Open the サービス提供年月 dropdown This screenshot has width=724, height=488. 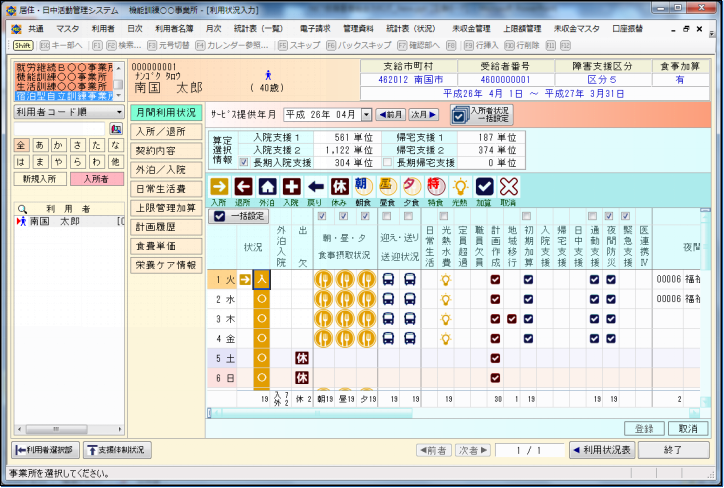[364, 115]
